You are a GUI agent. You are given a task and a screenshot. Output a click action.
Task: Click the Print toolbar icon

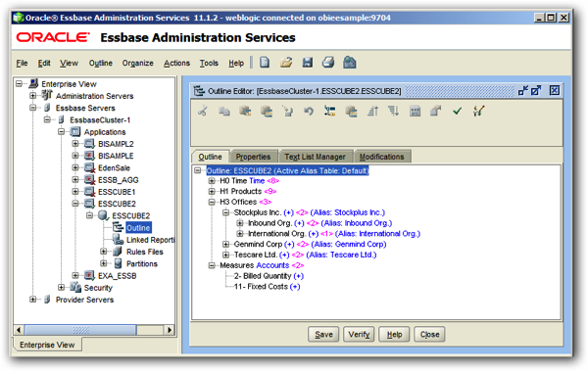point(328,63)
